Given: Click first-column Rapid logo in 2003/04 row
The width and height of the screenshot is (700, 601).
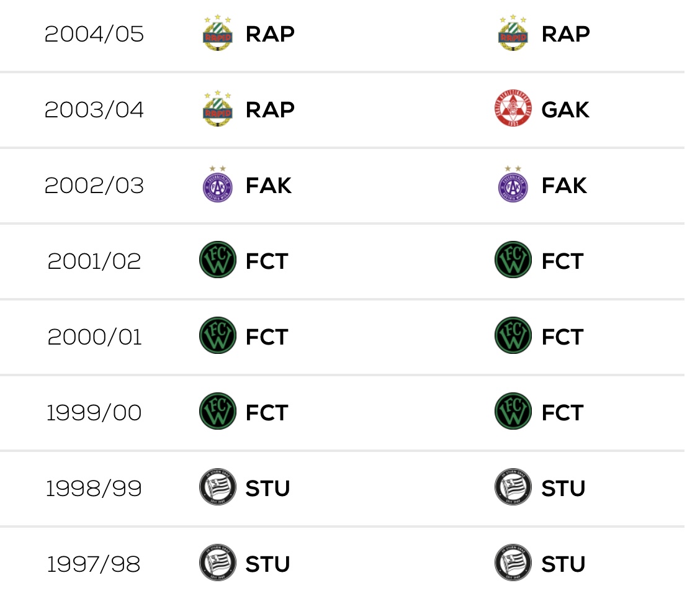Looking at the screenshot, I should (x=218, y=109).
